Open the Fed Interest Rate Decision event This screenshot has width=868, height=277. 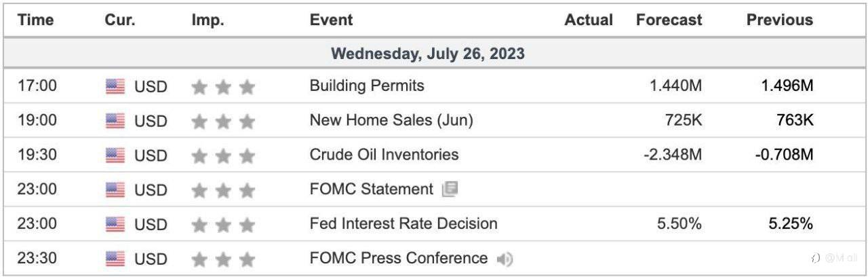pos(403,223)
